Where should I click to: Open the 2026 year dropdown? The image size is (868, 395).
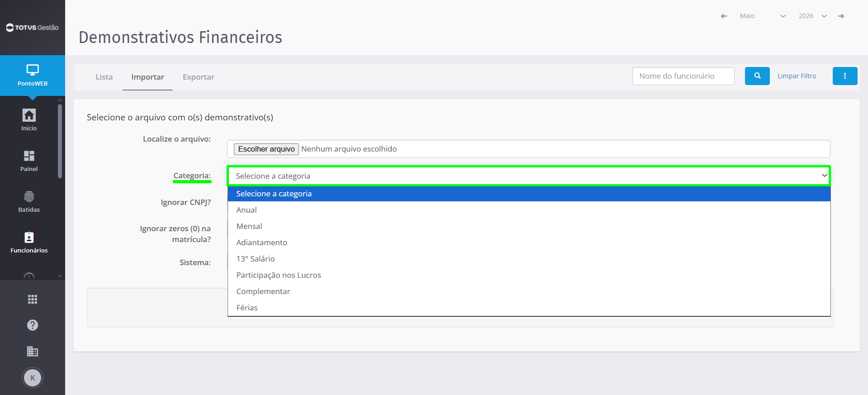pyautogui.click(x=812, y=16)
